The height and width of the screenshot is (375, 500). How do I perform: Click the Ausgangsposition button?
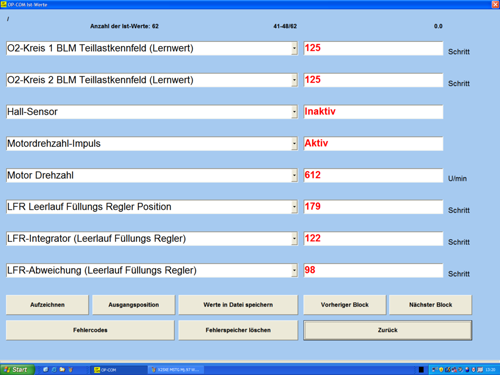tap(134, 305)
